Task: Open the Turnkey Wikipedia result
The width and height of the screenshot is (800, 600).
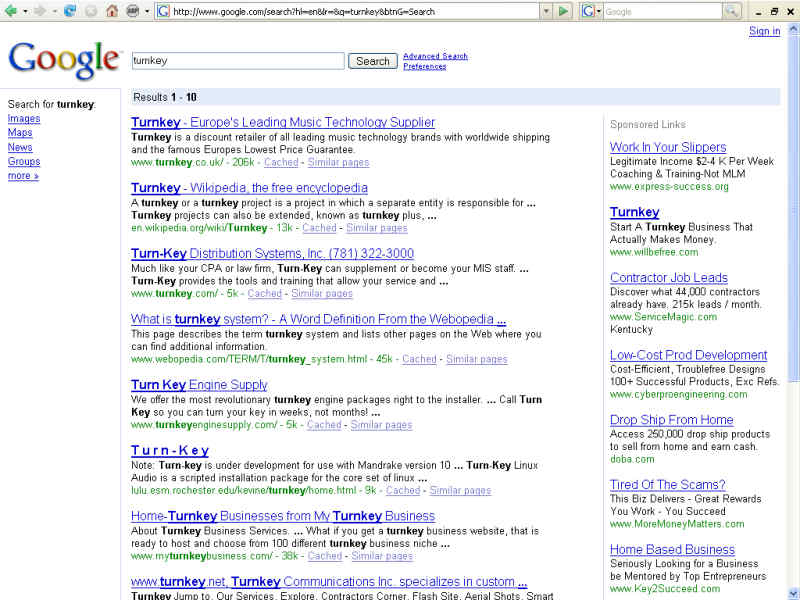Action: point(249,188)
